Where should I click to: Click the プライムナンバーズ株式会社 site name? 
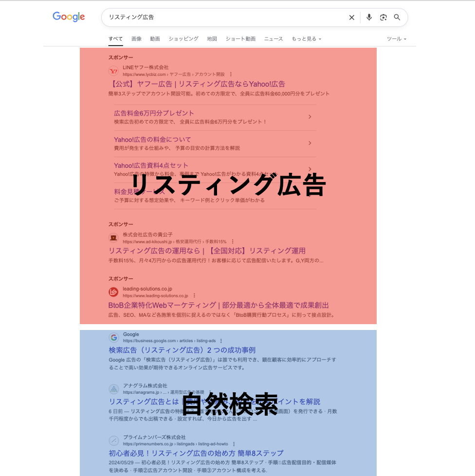pyautogui.click(x=154, y=438)
